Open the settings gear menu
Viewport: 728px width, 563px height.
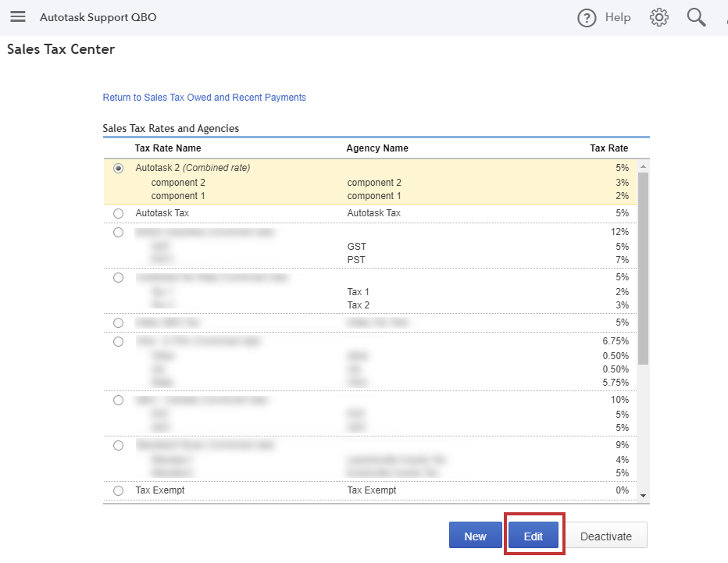pos(658,17)
